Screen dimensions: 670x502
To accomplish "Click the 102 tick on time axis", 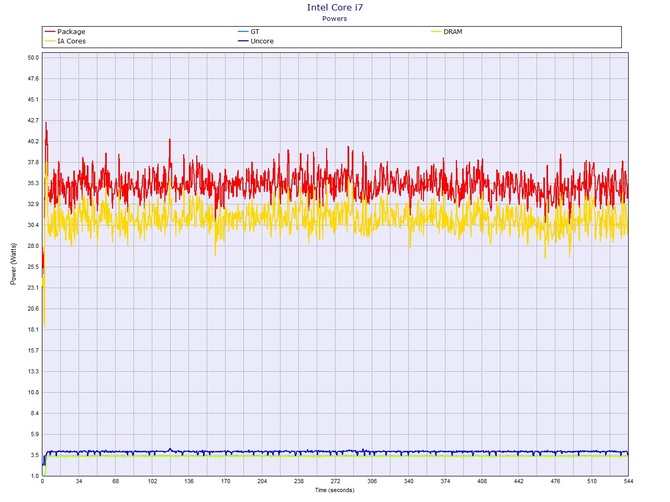I will tap(152, 483).
